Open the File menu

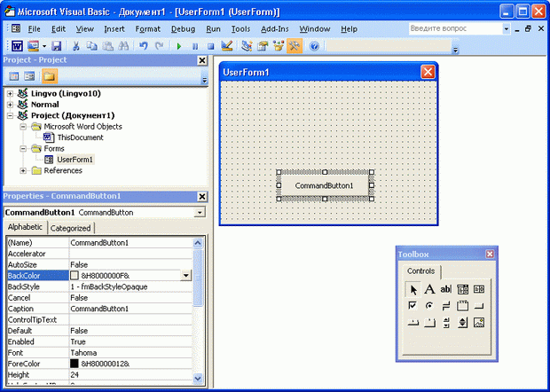[x=34, y=29]
